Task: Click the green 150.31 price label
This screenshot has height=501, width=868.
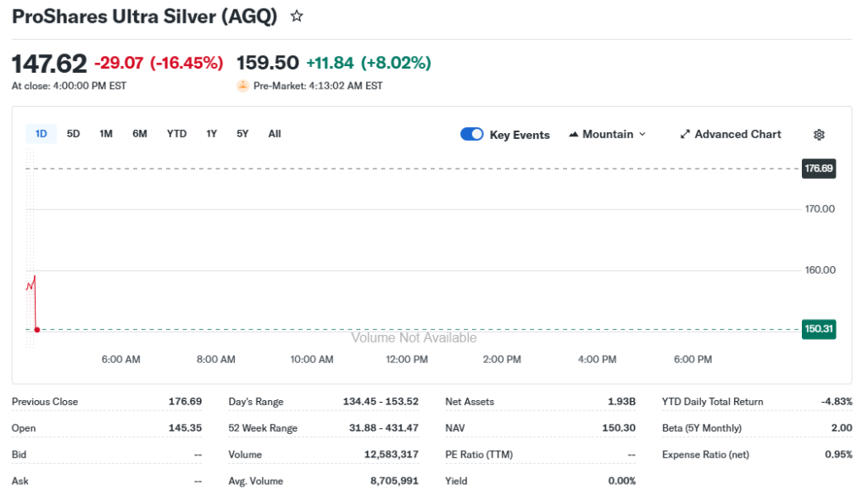Action: tap(818, 329)
